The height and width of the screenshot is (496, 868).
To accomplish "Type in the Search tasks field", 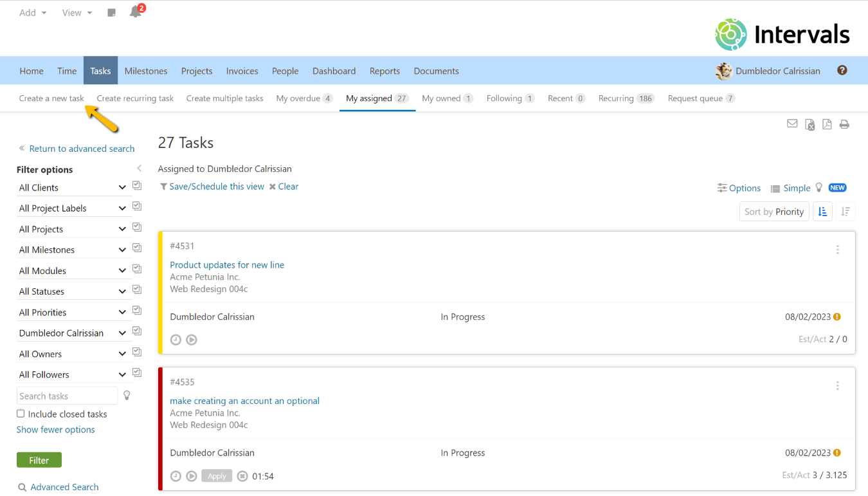I will (x=67, y=396).
